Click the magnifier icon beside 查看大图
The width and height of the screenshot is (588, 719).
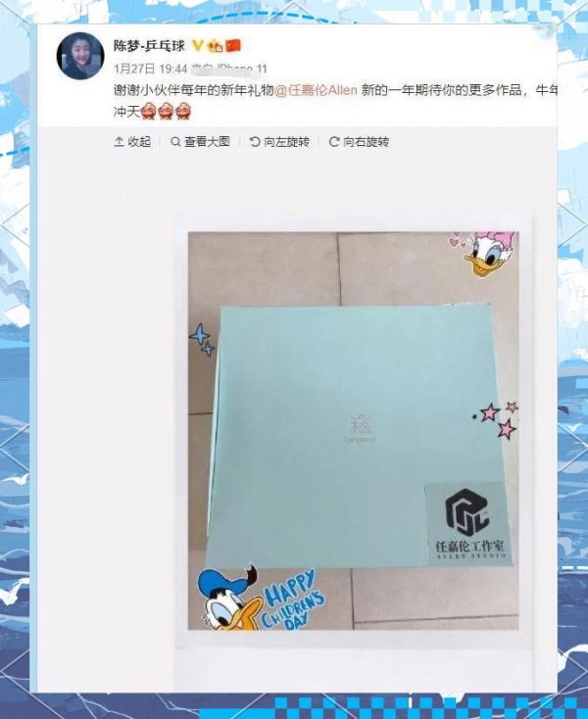point(175,142)
